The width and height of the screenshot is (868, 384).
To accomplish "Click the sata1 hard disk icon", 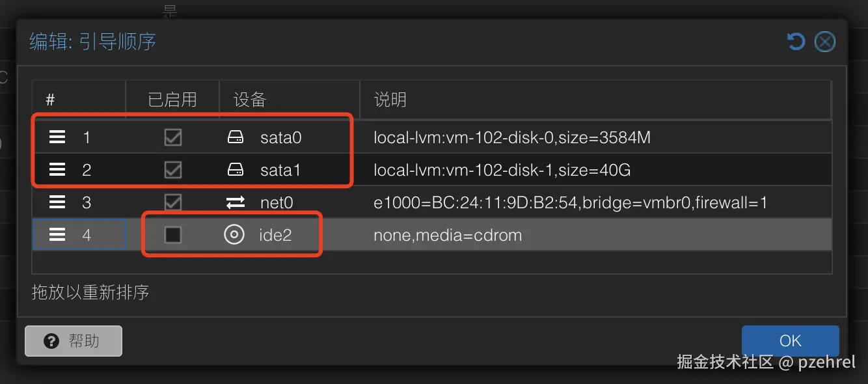I will point(235,170).
